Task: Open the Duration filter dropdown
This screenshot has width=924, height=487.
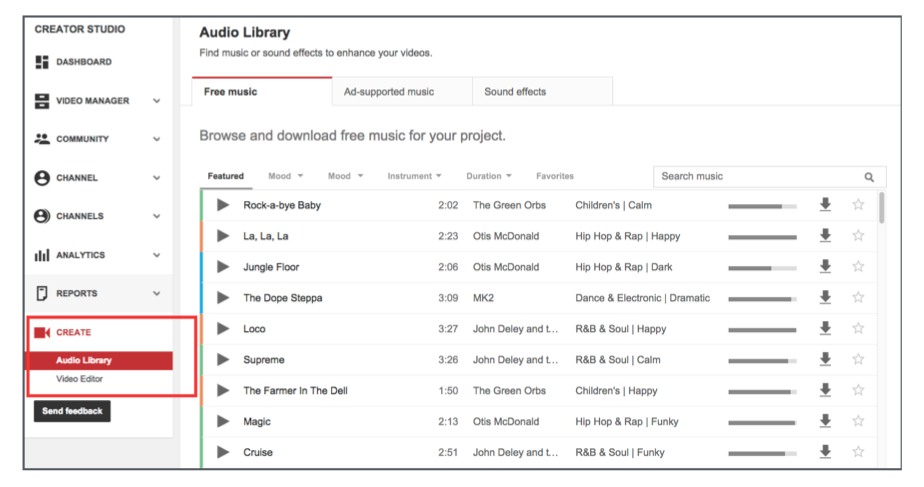Action: 488,176
